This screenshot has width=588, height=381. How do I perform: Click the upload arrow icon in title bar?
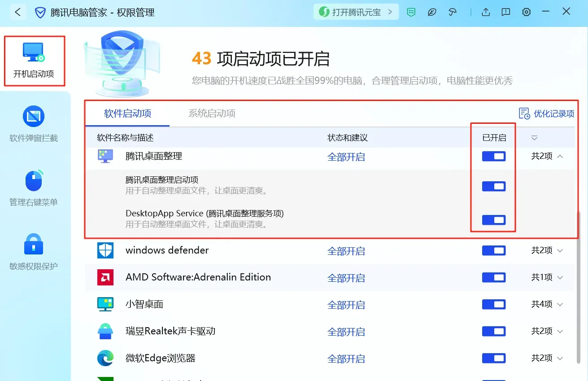tap(486, 12)
